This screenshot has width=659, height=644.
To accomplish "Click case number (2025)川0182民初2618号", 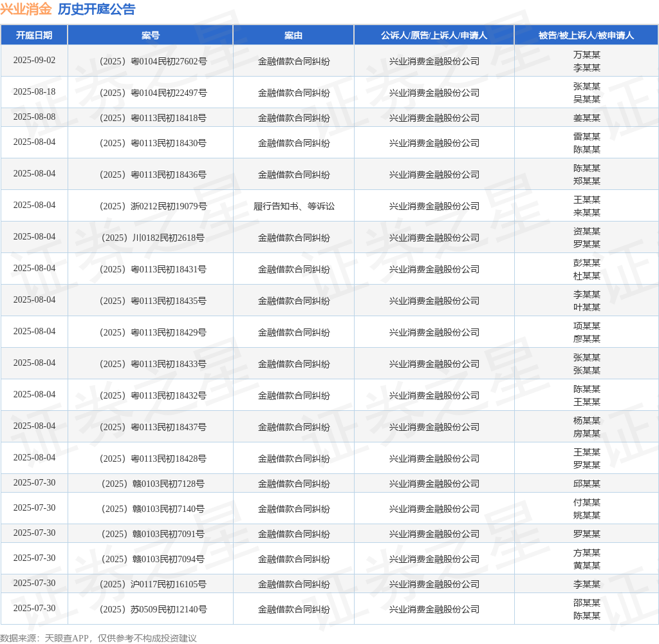I will tap(151, 238).
